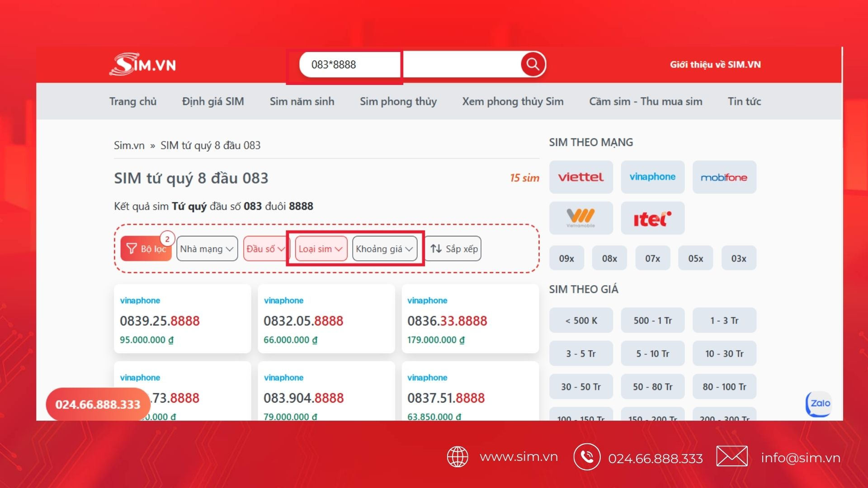This screenshot has width=868, height=488.
Task: Click the magnifier search button
Action: pos(532,65)
